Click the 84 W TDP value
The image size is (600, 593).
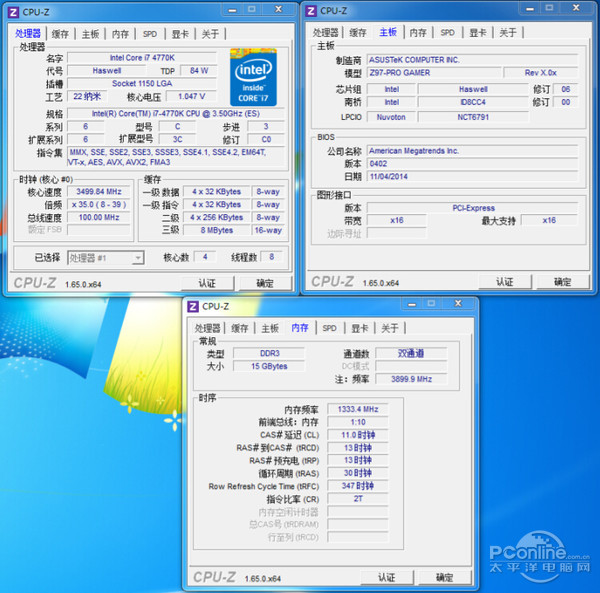(199, 71)
